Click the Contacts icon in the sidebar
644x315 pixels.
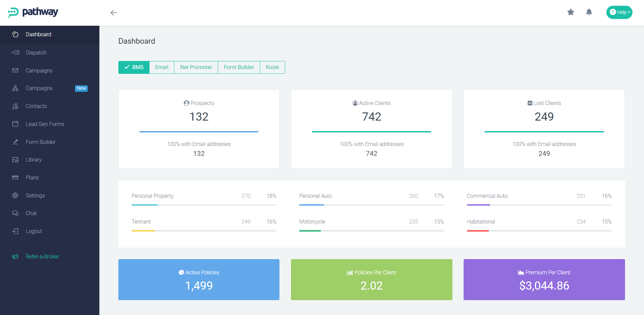(15, 106)
